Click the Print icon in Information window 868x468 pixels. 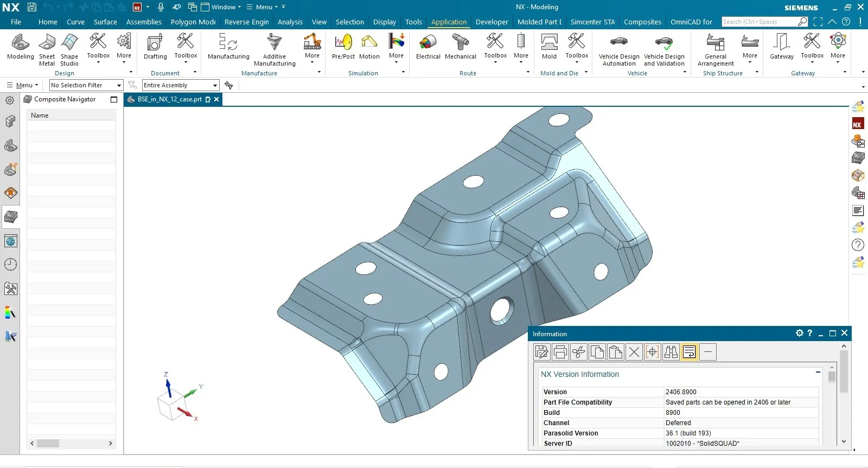click(560, 352)
